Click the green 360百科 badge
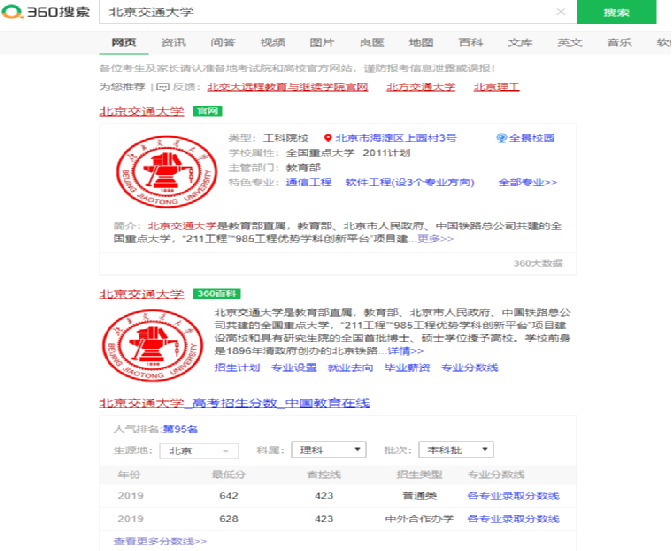This screenshot has height=551, width=672. [217, 294]
